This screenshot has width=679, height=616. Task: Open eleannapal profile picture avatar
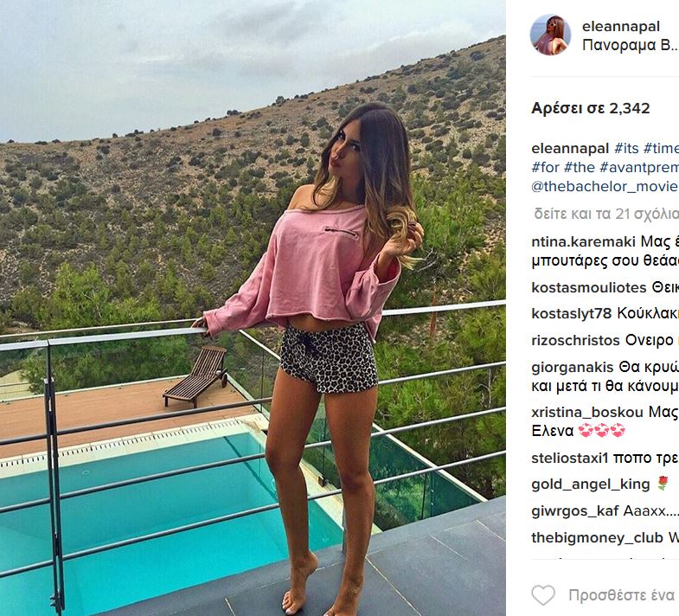tap(550, 35)
